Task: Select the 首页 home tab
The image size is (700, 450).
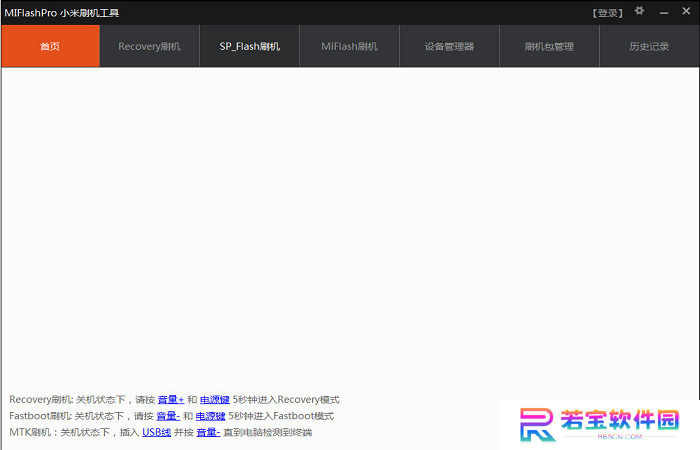Action: (x=50, y=46)
